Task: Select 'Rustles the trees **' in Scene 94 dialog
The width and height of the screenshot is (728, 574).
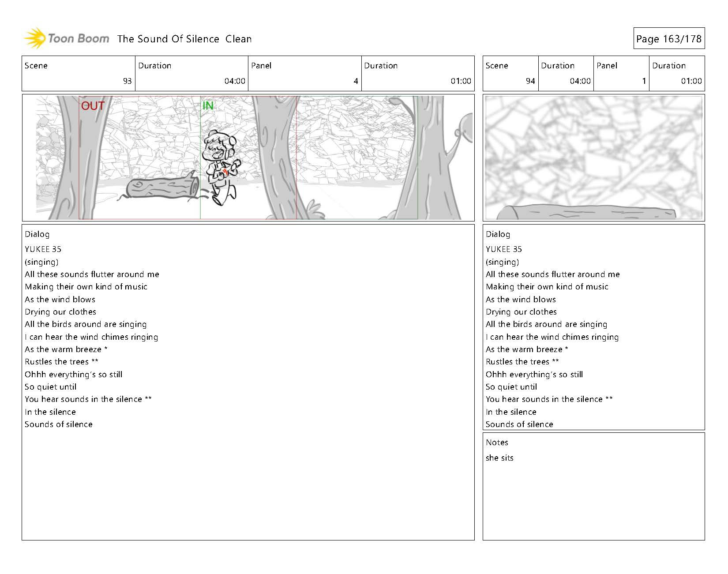Action: coord(522,361)
